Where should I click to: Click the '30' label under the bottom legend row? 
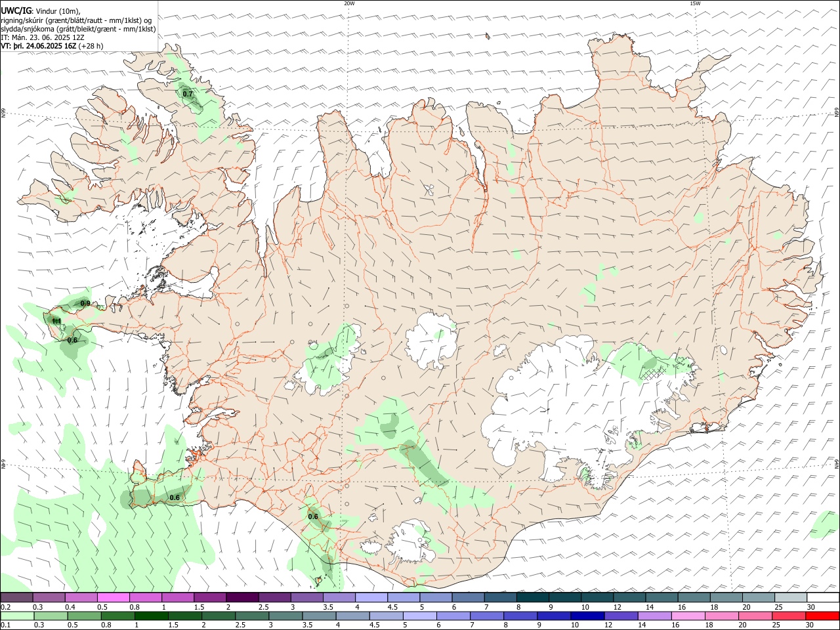811,625
